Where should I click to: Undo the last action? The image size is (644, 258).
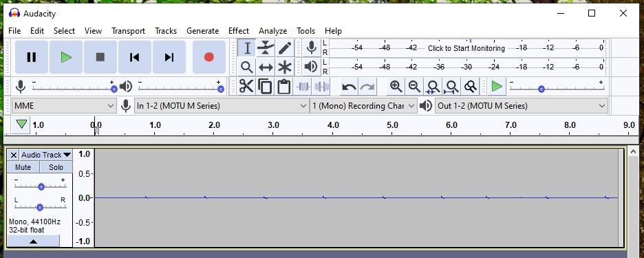(349, 86)
